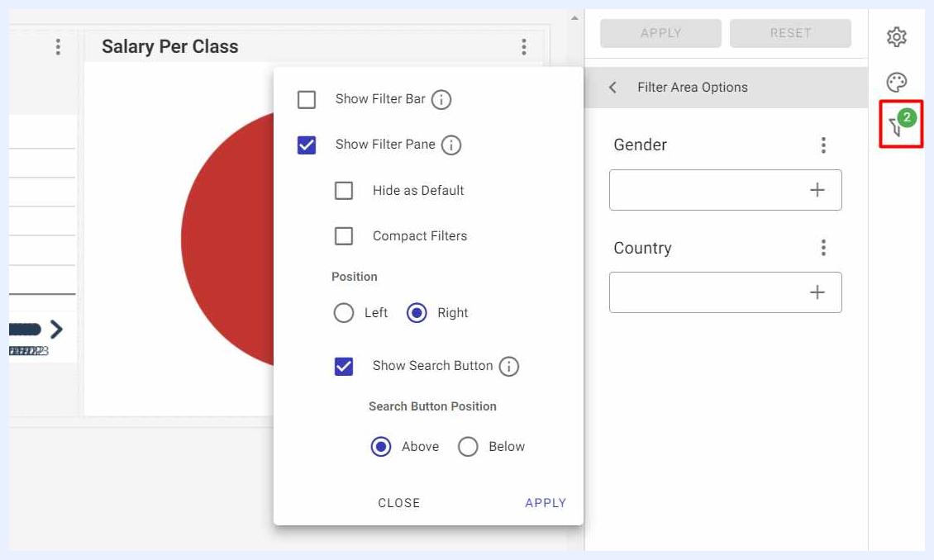Add a Country filter value with plus icon

pos(817,292)
